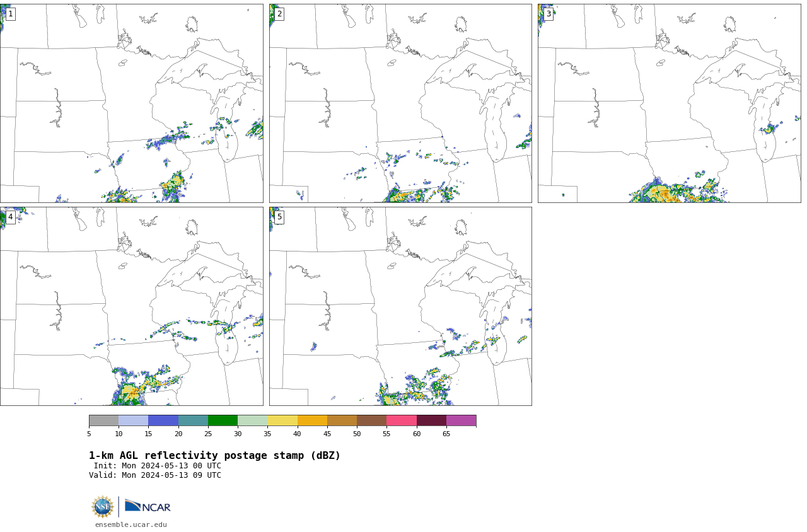807x532 pixels.
Task: Click the pink 55-60 dBZ color swatch
Action: point(402,420)
